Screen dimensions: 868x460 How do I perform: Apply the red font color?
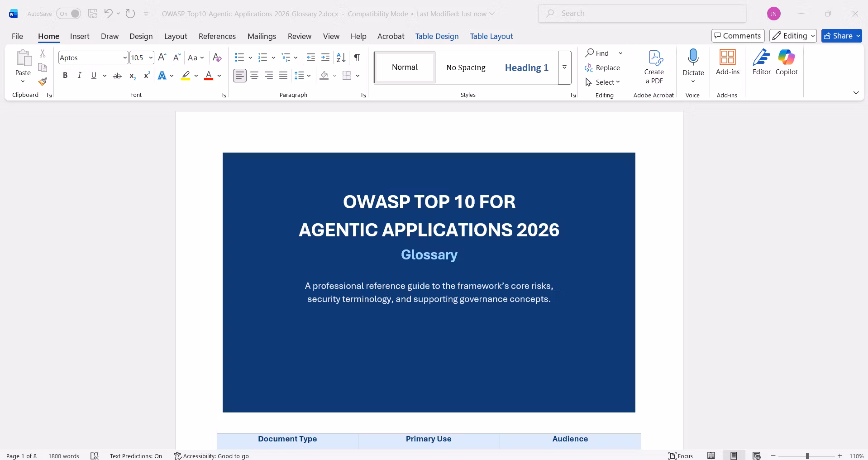pyautogui.click(x=209, y=76)
